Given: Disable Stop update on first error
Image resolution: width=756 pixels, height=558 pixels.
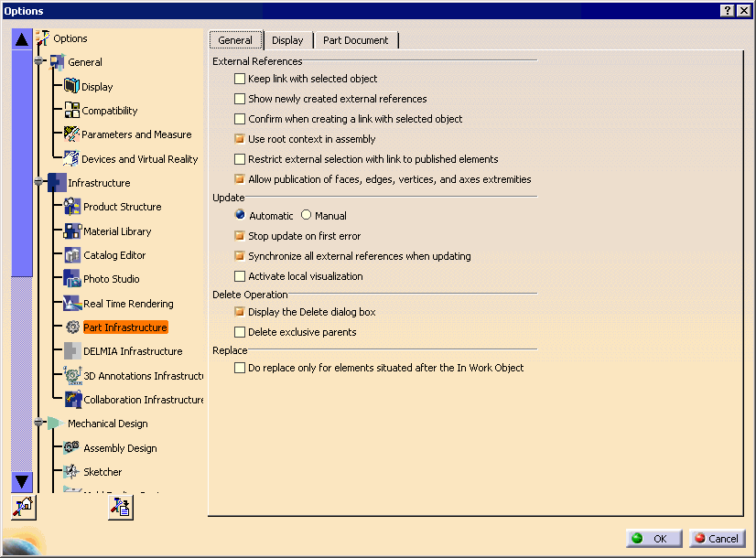Looking at the screenshot, I should [241, 235].
